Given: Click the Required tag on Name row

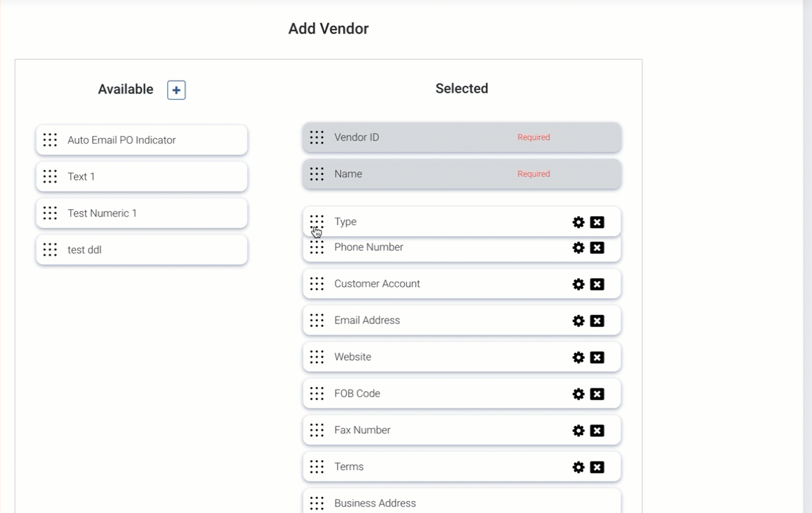Looking at the screenshot, I should click(x=534, y=174).
